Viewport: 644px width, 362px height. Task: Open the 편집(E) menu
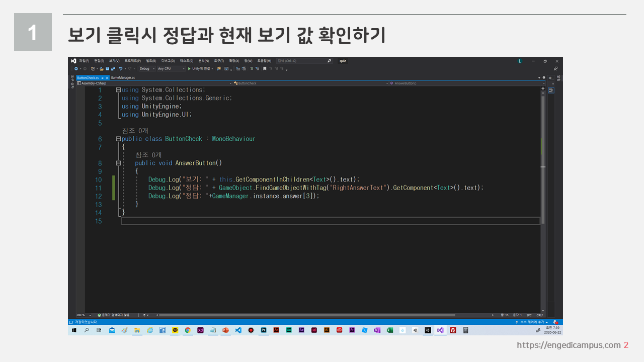point(99,61)
